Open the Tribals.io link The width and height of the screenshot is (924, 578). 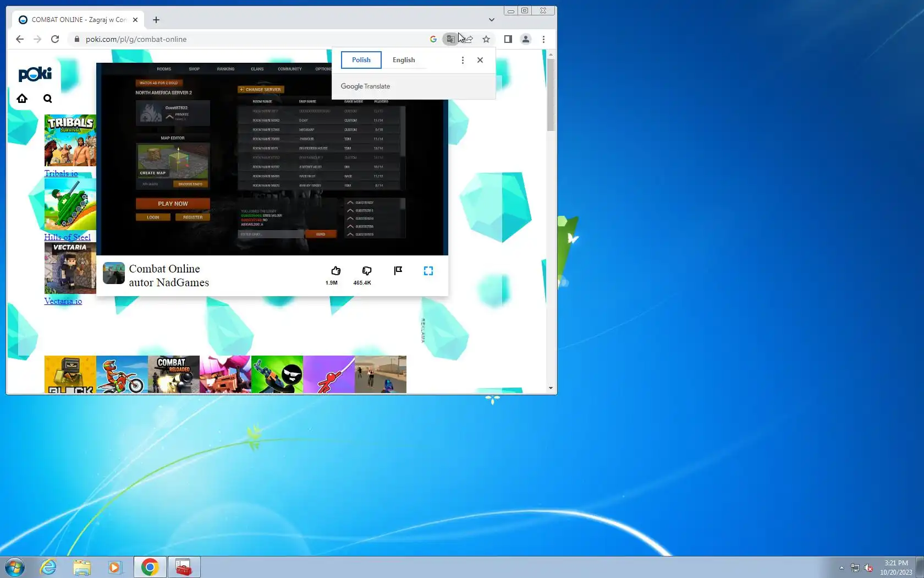click(x=61, y=173)
